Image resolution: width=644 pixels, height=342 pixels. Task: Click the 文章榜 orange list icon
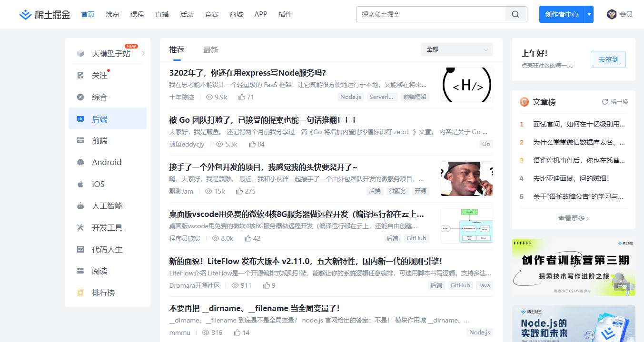pyautogui.click(x=524, y=102)
